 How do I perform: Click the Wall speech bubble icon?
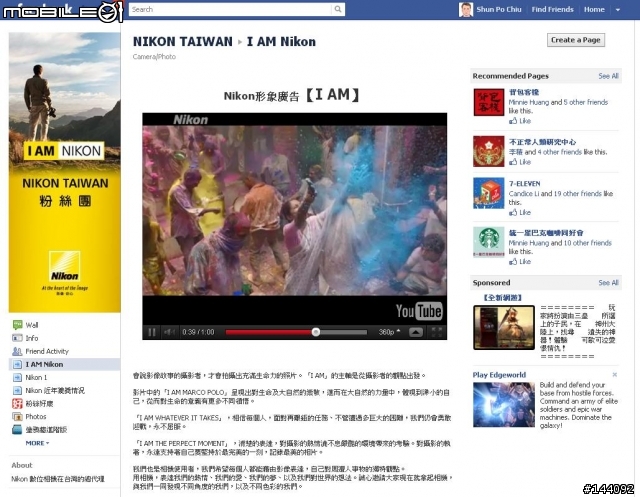[x=18, y=325]
